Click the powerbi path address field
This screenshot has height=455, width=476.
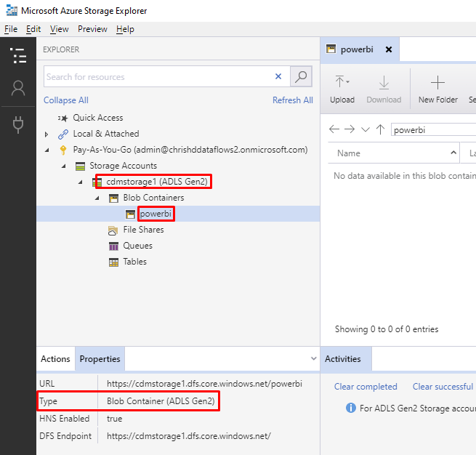coord(434,129)
